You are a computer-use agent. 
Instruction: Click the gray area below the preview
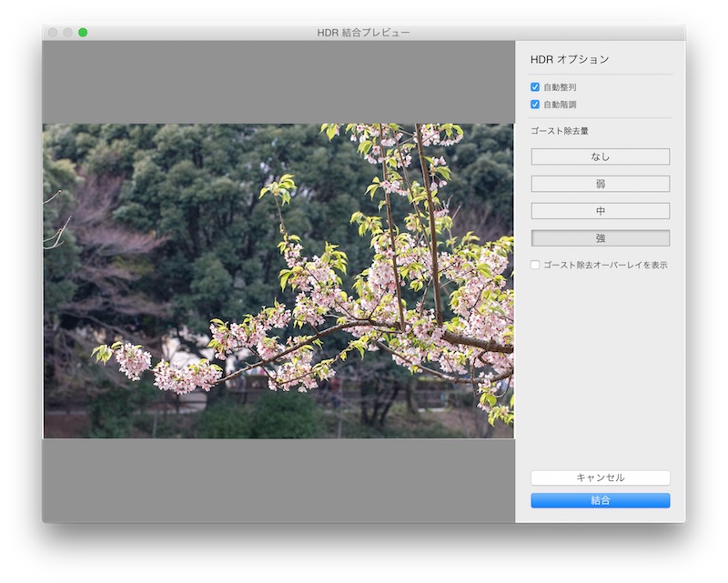point(278,480)
